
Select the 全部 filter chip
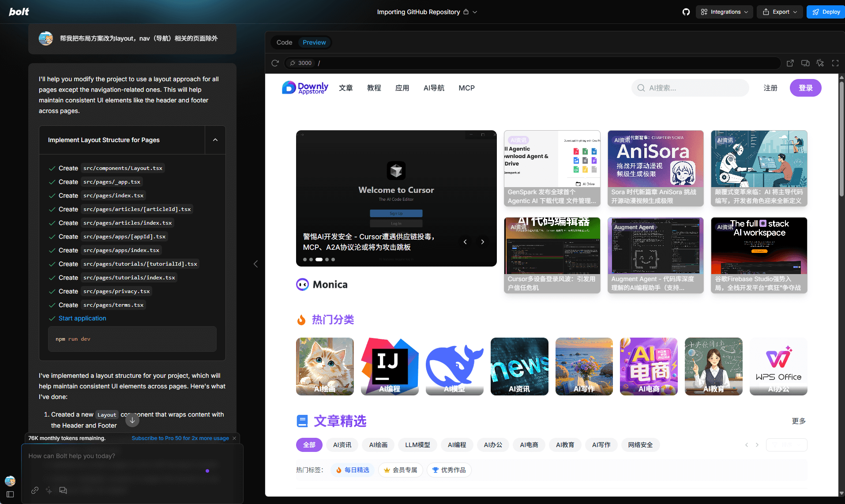309,445
